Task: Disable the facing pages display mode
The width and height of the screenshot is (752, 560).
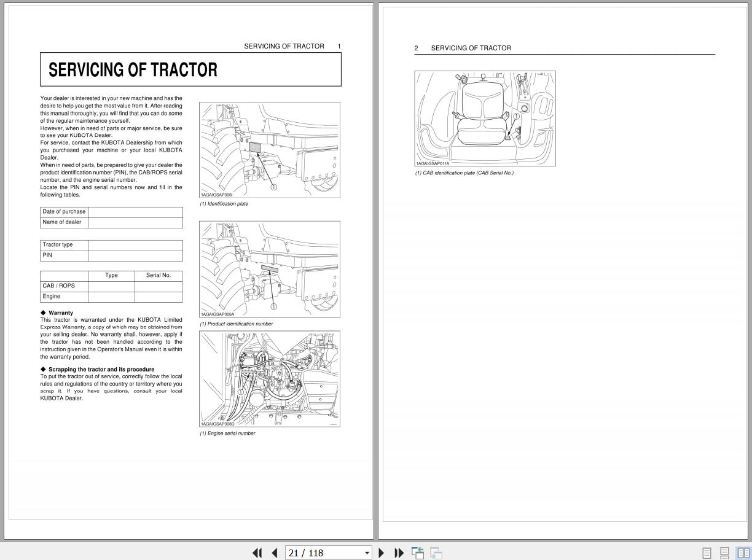Action: (740, 553)
